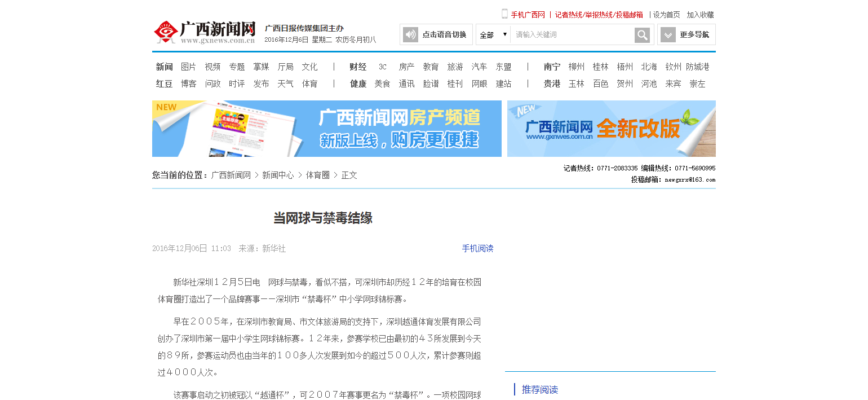Go to the 防城港 city page
Viewport: 868px width, 400px height.
[x=698, y=67]
